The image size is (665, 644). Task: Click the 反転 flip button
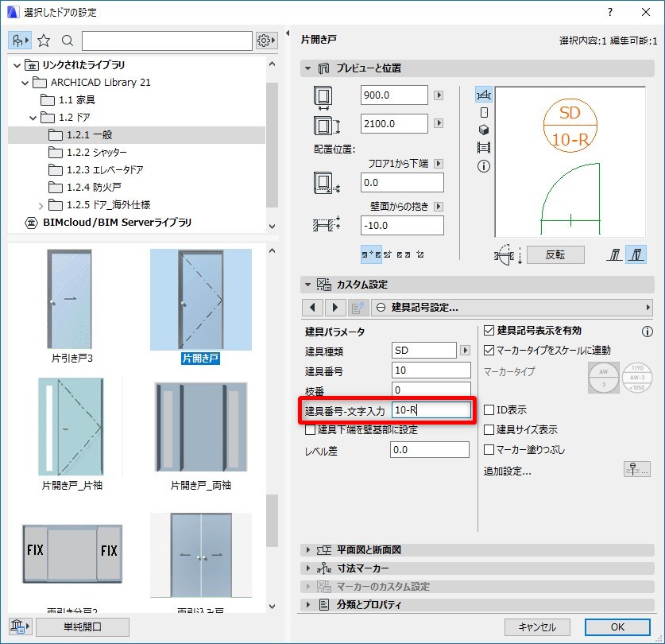click(555, 254)
